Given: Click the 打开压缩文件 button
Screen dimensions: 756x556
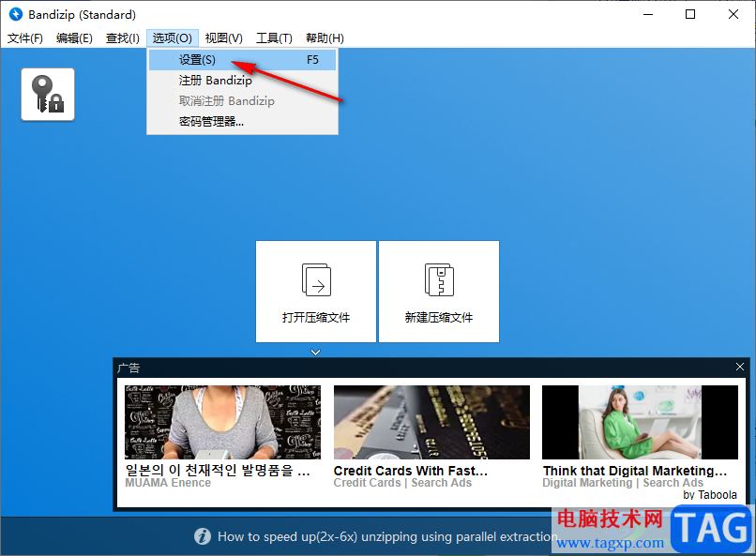Looking at the screenshot, I should coord(316,292).
